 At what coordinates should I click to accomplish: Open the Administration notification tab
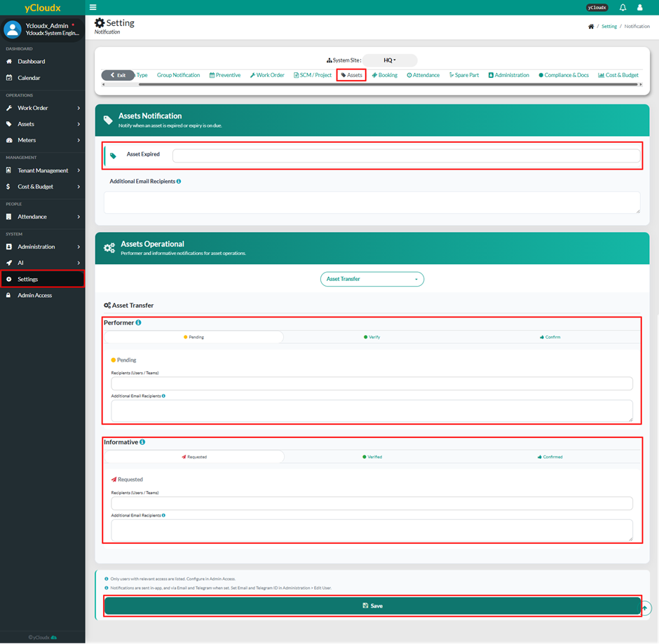coord(508,75)
